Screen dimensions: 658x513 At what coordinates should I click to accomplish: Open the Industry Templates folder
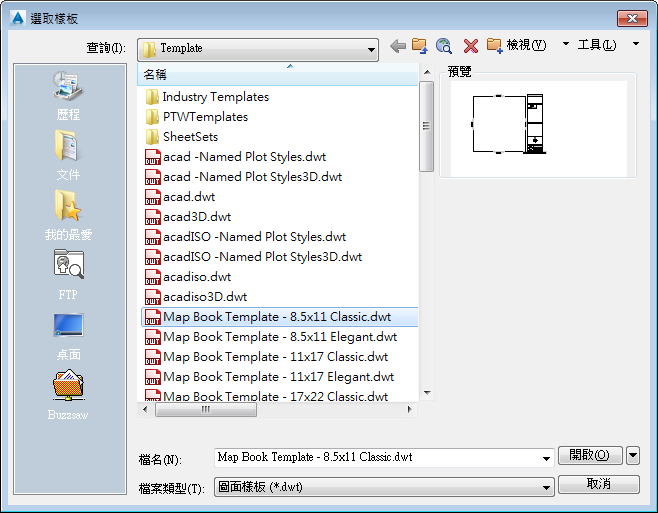(x=207, y=97)
